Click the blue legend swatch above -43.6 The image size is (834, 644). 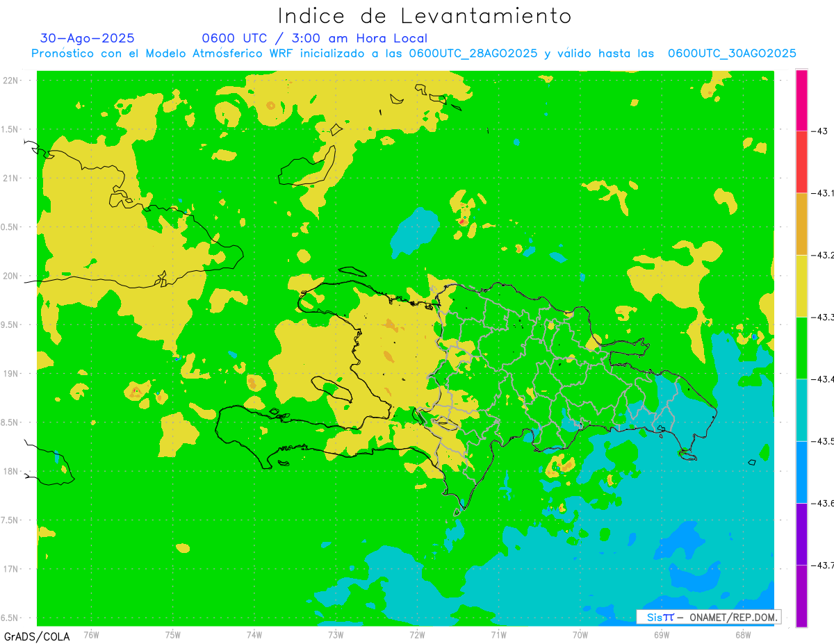801,472
